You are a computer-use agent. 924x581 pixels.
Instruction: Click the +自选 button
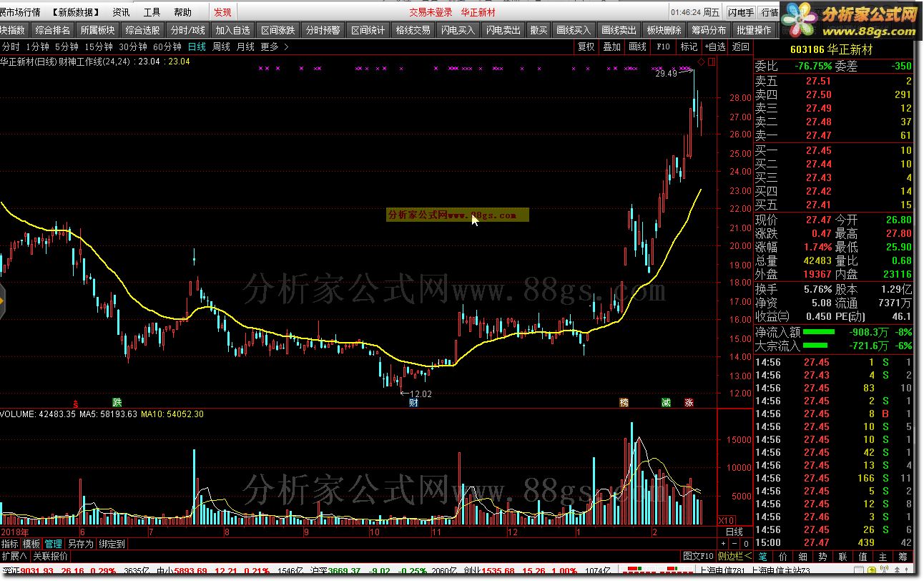coord(714,47)
